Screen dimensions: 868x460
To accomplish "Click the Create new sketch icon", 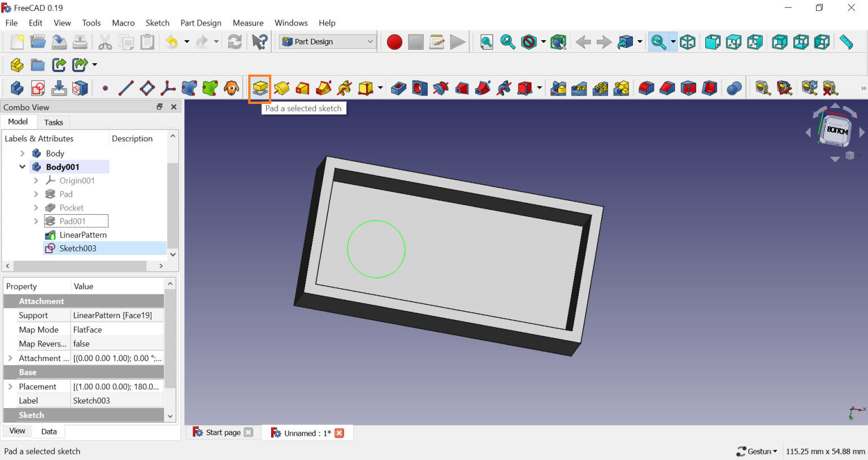I will (x=38, y=89).
